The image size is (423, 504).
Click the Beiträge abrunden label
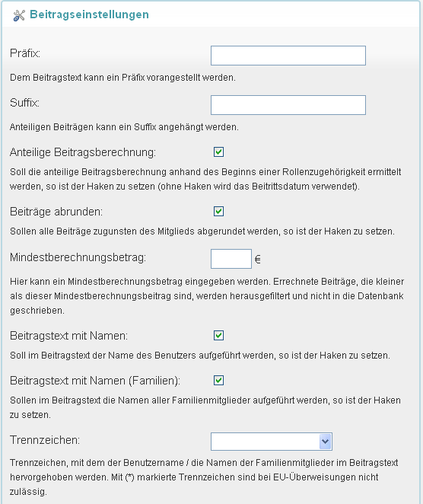[x=56, y=212]
